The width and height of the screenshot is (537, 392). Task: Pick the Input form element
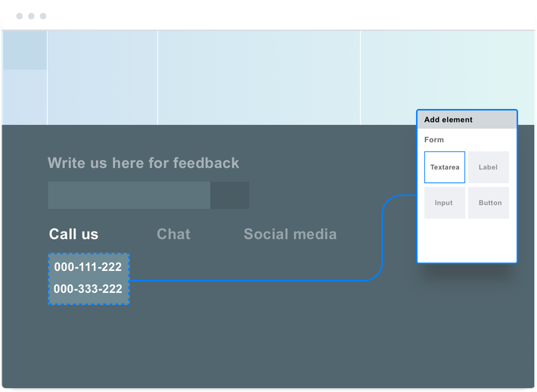coord(445,203)
